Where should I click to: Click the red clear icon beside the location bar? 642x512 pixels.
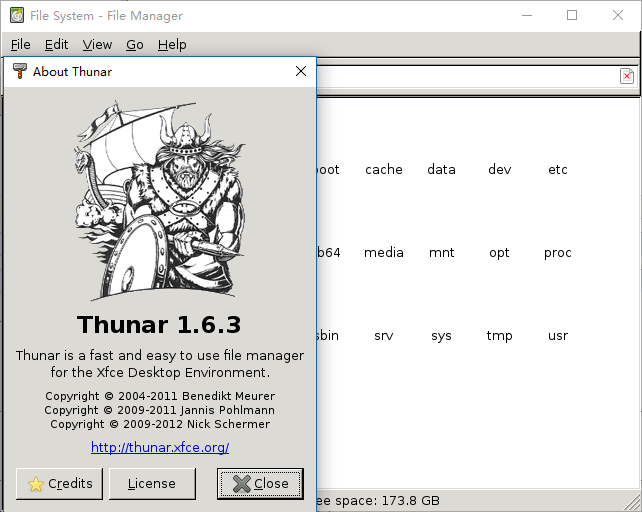click(627, 76)
